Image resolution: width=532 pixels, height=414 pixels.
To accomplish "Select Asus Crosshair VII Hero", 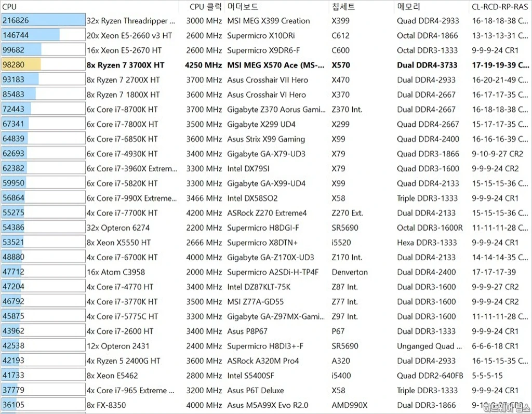I will click(x=268, y=80).
